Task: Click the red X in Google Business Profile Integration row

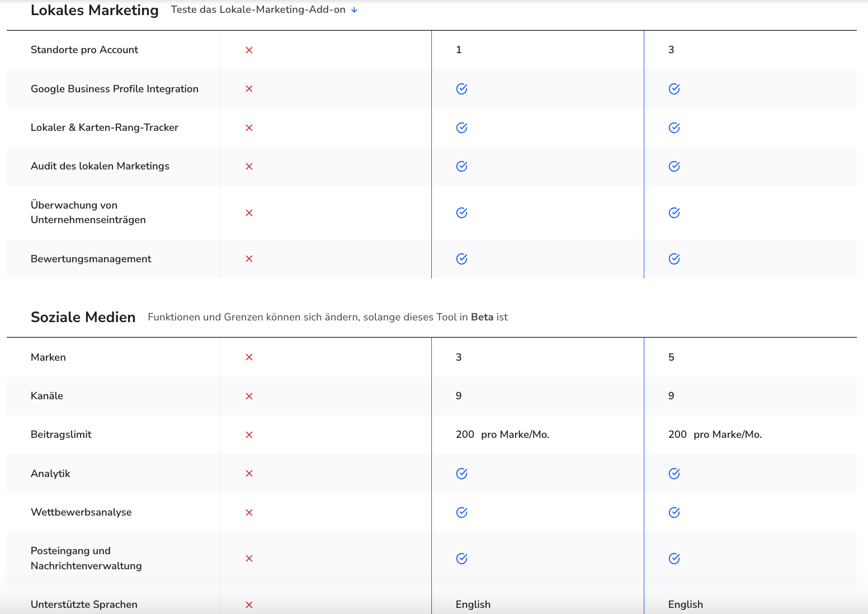Action: [249, 89]
